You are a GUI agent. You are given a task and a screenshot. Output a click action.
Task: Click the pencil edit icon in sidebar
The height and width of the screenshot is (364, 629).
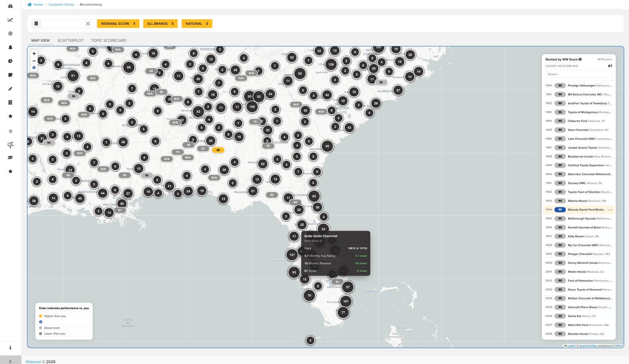[10, 89]
